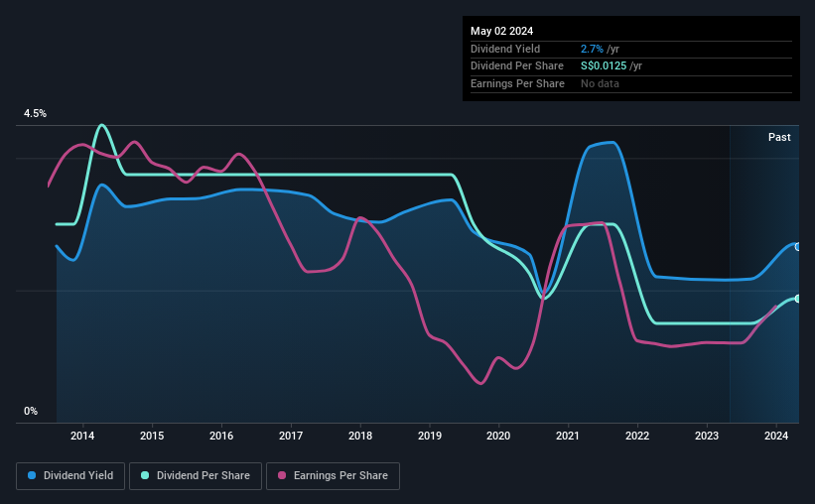Screen dimensions: 815x504
Task: Select the 2022 x-axis label
Action: coord(637,436)
